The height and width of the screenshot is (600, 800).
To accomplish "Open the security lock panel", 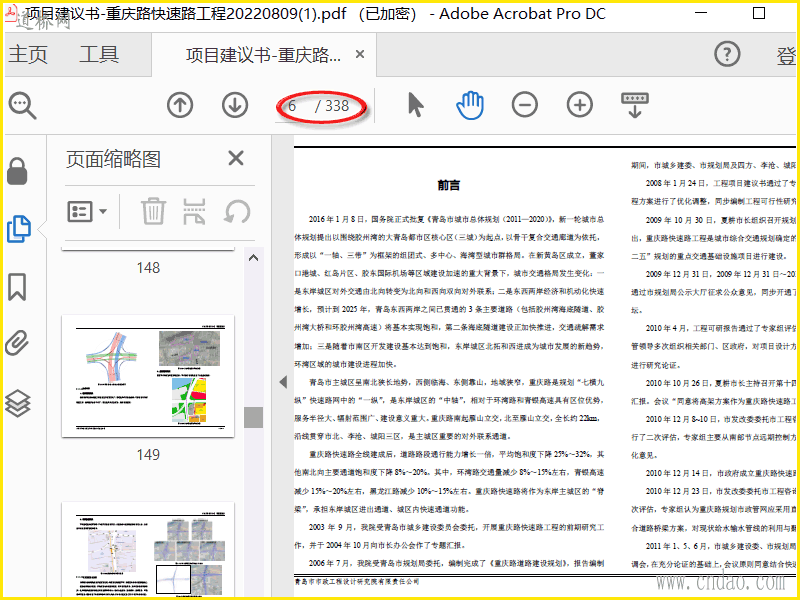I will (17, 171).
